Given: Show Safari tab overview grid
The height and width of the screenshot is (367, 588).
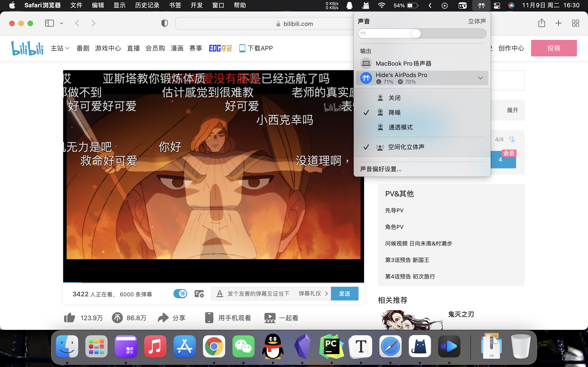Looking at the screenshot, I should tap(575, 23).
